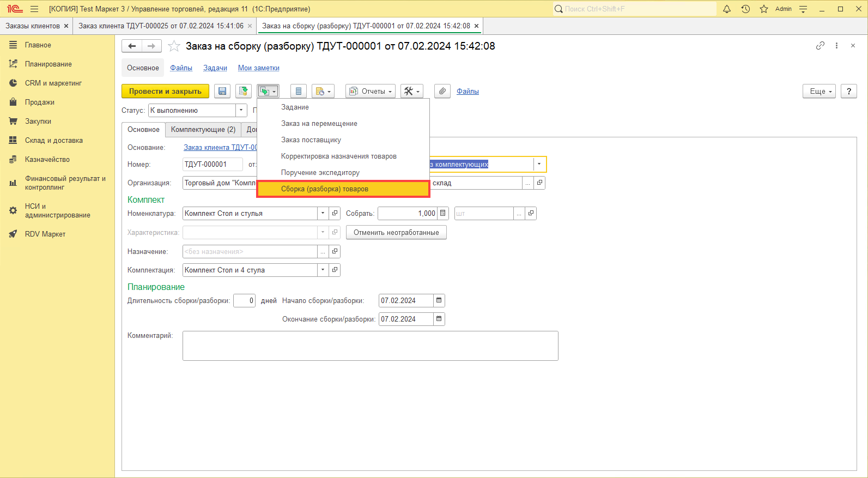Click the get link chain icon
This screenshot has width=868, height=478.
[820, 46]
